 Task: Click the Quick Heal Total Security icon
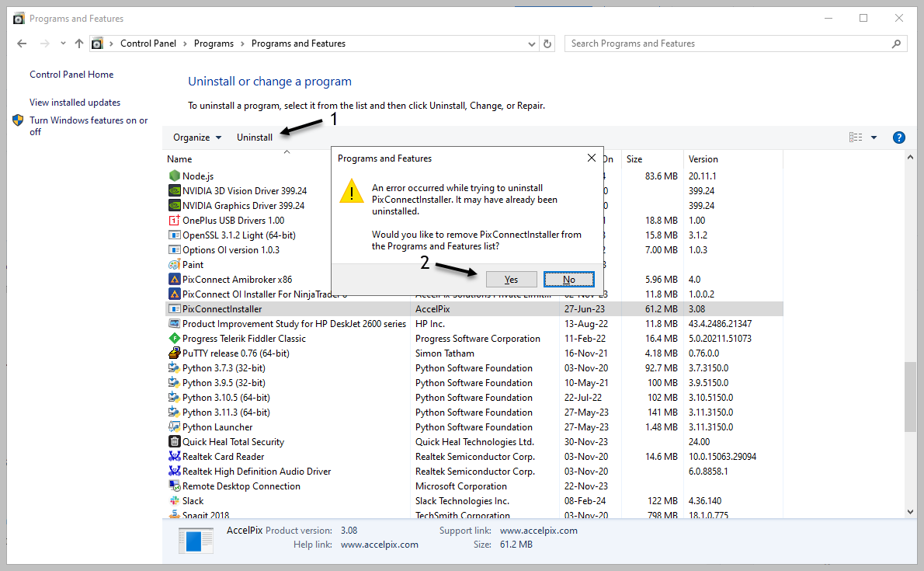(x=175, y=441)
